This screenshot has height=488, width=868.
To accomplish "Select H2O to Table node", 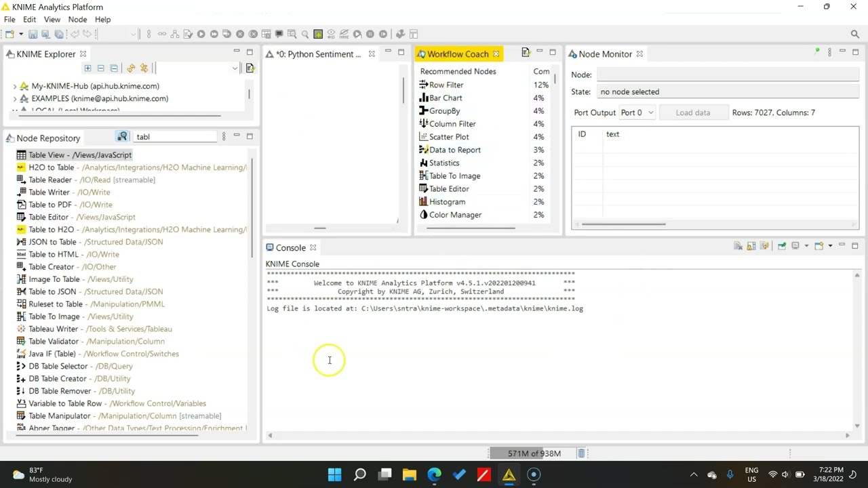I will click(132, 167).
